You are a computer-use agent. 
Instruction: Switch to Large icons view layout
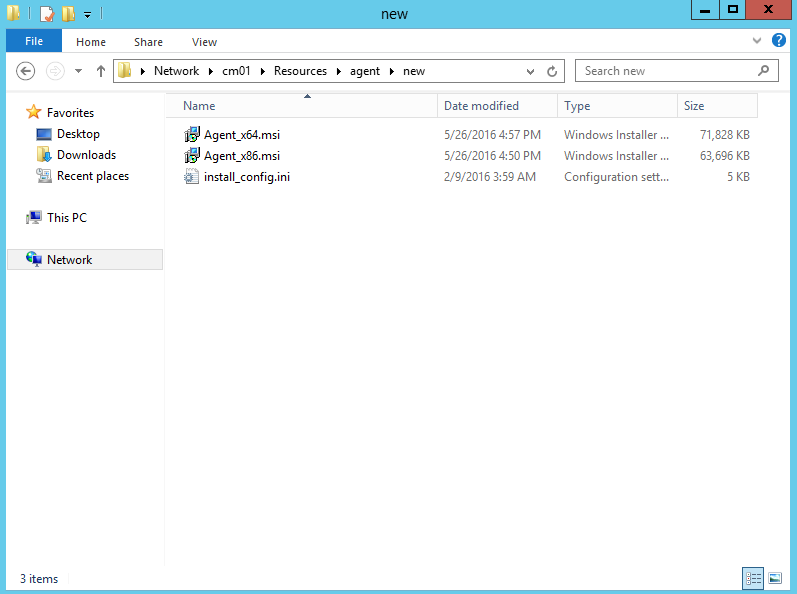775,578
